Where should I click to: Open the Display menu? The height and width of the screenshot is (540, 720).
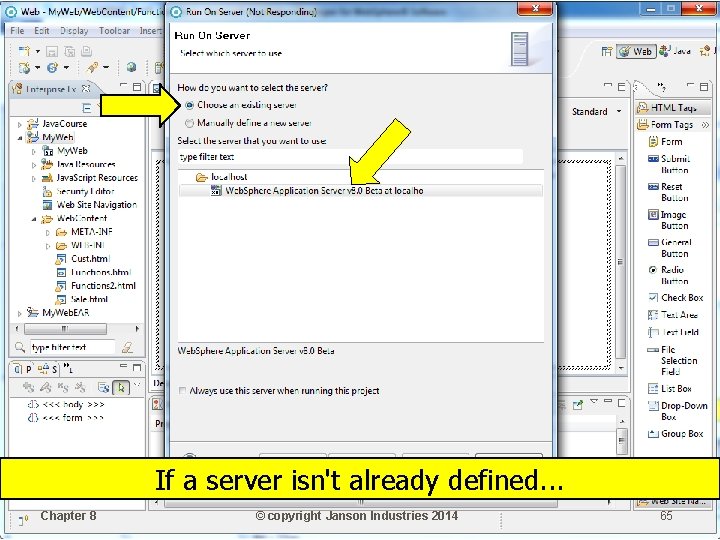click(74, 31)
